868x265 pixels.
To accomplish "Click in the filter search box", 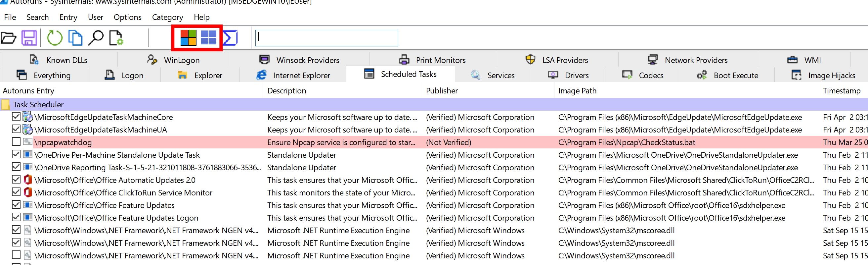I will coord(327,38).
